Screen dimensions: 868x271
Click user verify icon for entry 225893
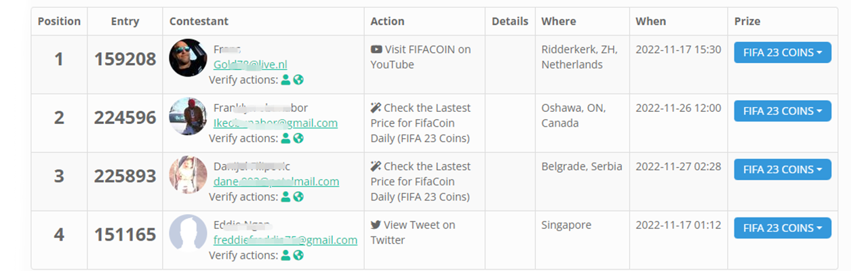click(285, 196)
